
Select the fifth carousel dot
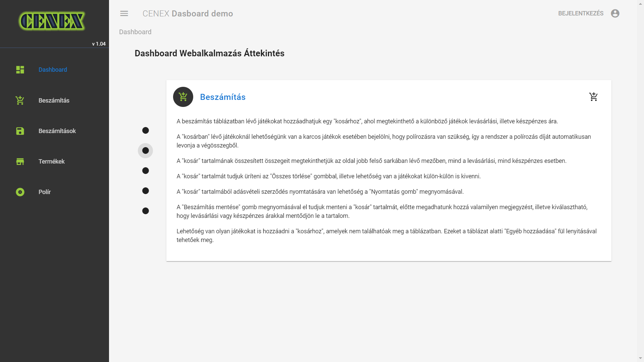(146, 211)
